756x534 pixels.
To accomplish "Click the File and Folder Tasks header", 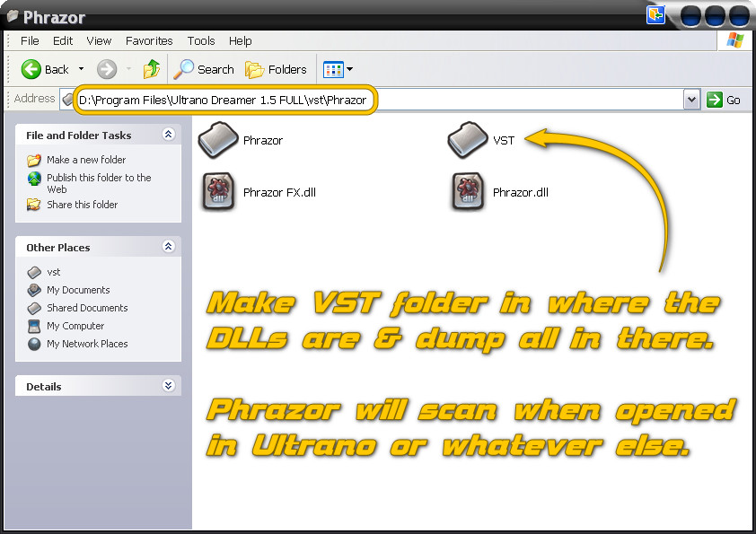I will 79,136.
